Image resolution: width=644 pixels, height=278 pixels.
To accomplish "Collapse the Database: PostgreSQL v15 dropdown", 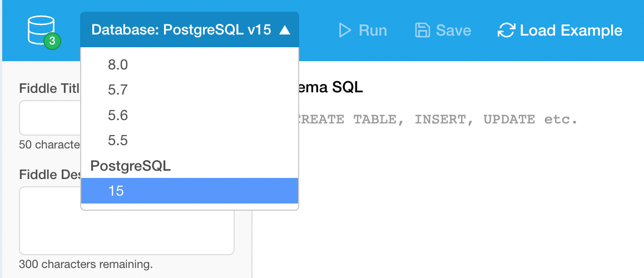I will click(189, 30).
